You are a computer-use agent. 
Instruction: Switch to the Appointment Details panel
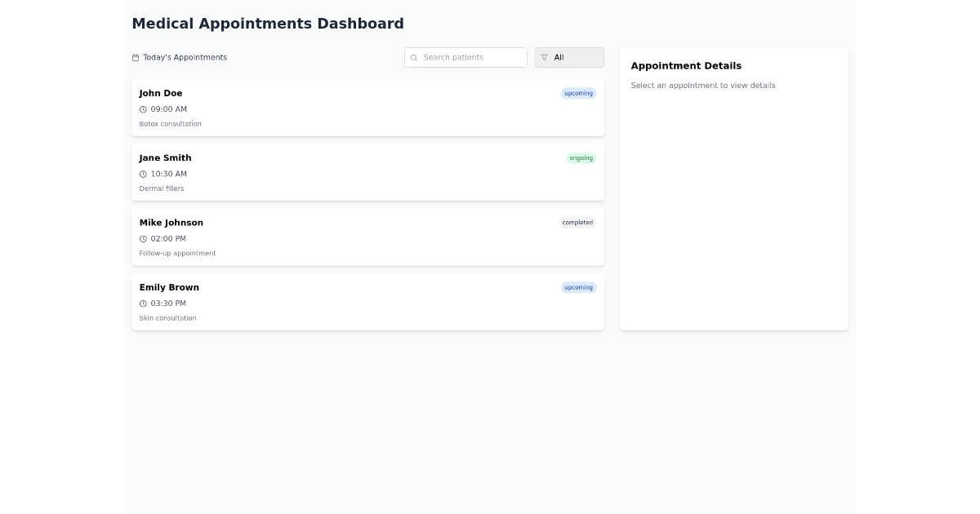tap(686, 65)
